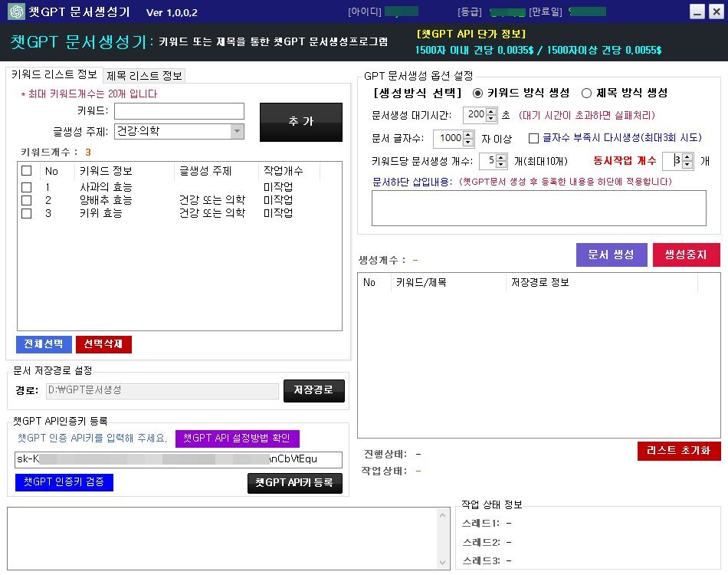728x575 pixels.
Task: Click the log scrollbar up arrow
Action: 442,515
